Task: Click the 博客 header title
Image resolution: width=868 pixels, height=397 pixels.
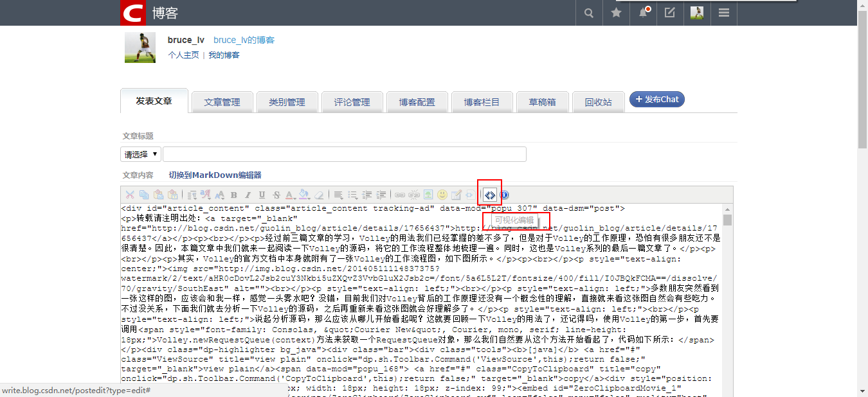Action: coord(165,13)
